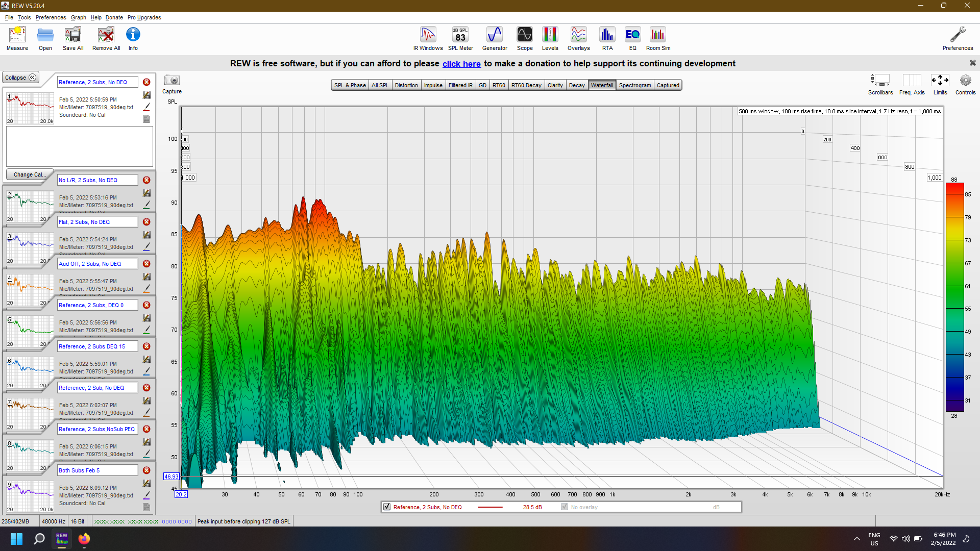Collapse the measurements panel
980x551 pixels.
click(x=21, y=78)
